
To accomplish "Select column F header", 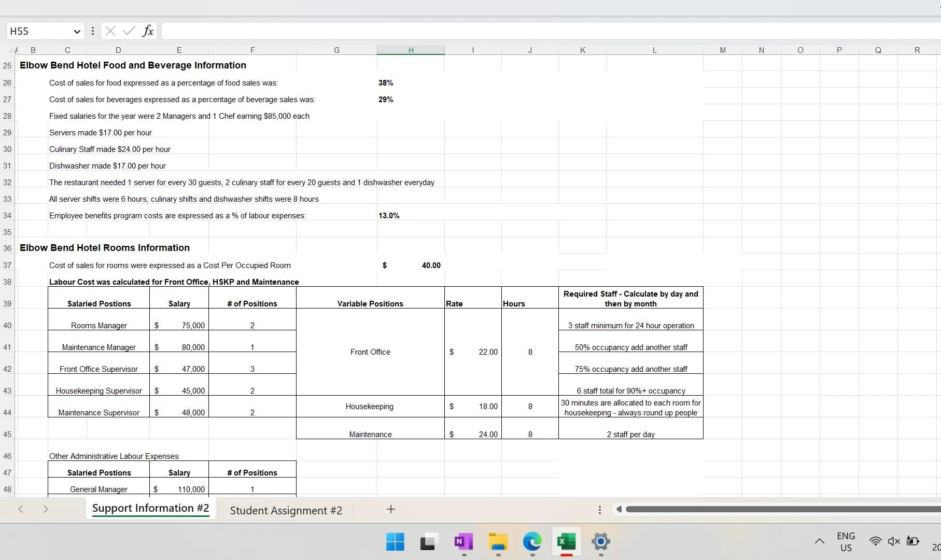I will pyautogui.click(x=252, y=50).
